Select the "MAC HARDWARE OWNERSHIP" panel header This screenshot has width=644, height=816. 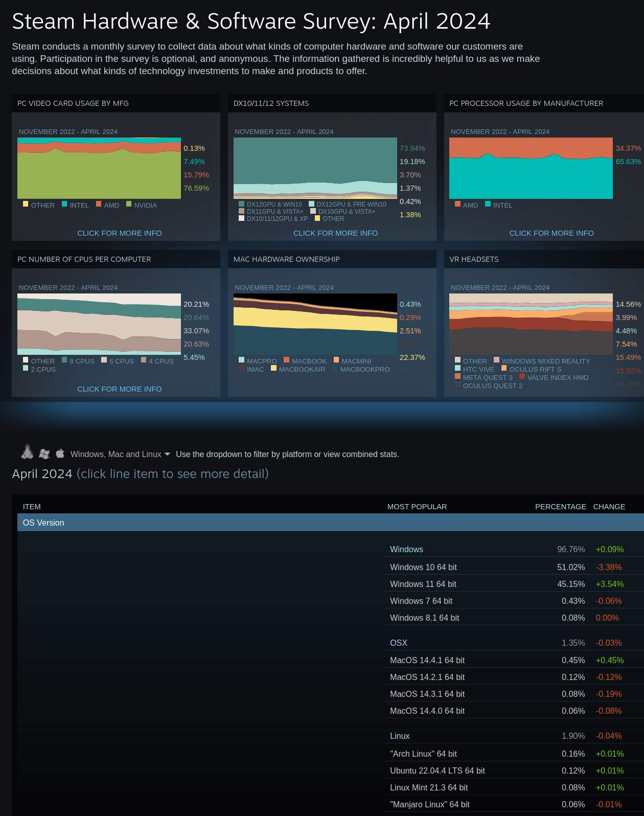pyautogui.click(x=332, y=259)
